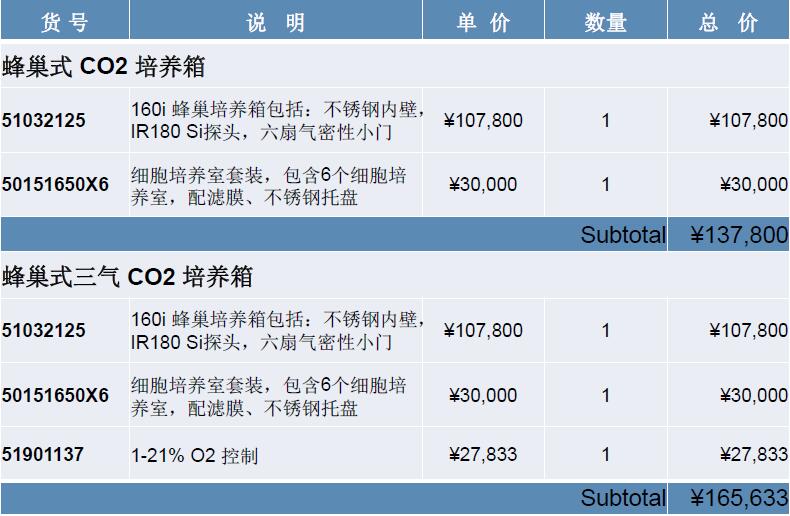Click the 蜂巢式 CO2 培养箱 section title
This screenshot has width=790, height=516.
(x=104, y=67)
